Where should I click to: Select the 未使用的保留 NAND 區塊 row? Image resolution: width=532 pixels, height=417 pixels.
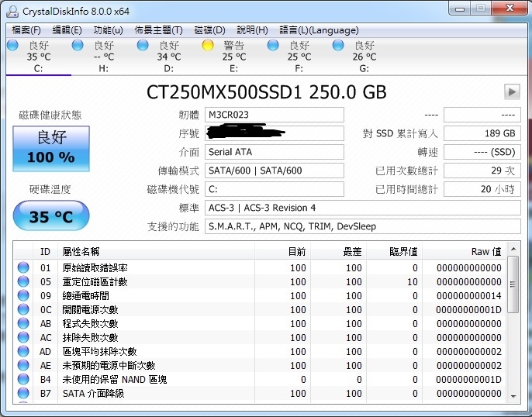[260, 379]
